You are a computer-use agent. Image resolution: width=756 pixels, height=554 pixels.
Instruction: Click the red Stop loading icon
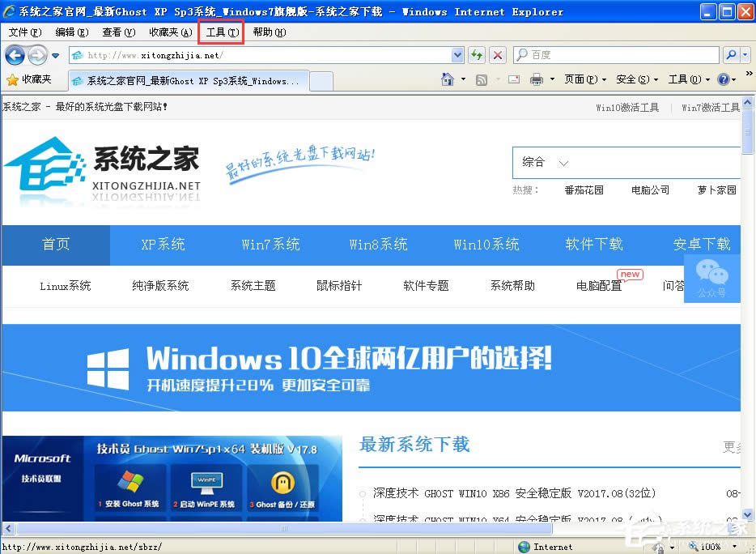(496, 55)
